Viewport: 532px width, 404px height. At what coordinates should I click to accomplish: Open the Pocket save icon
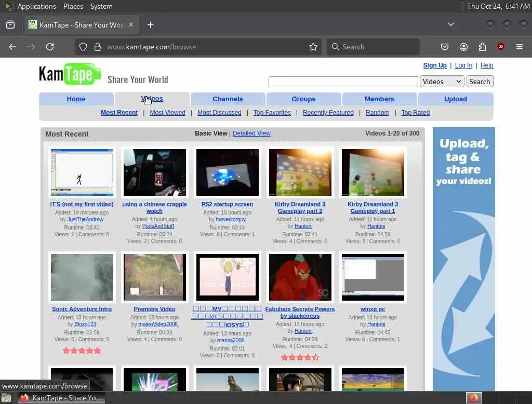[x=445, y=47]
